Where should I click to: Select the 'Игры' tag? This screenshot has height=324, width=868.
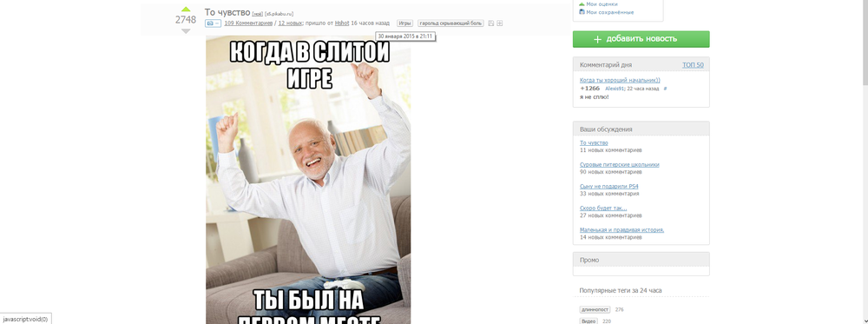click(404, 23)
